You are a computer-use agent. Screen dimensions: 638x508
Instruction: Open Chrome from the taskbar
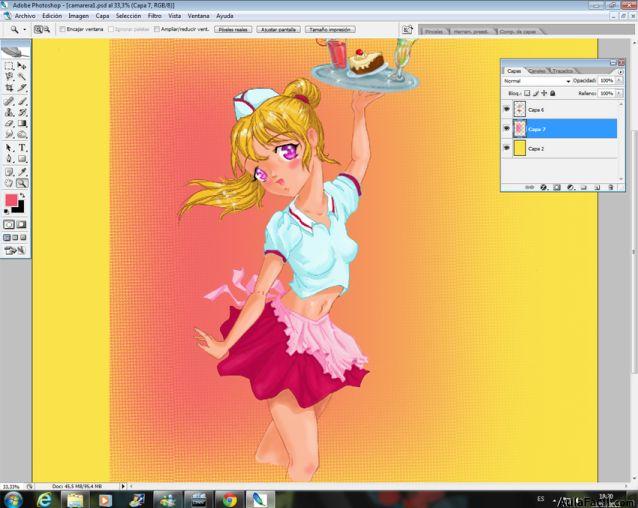tap(229, 499)
